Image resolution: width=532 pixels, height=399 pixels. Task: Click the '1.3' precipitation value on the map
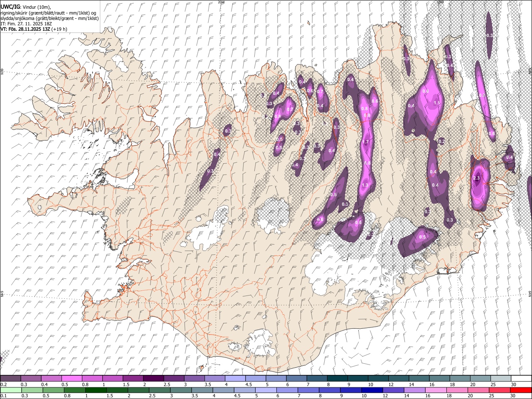click(x=365, y=185)
